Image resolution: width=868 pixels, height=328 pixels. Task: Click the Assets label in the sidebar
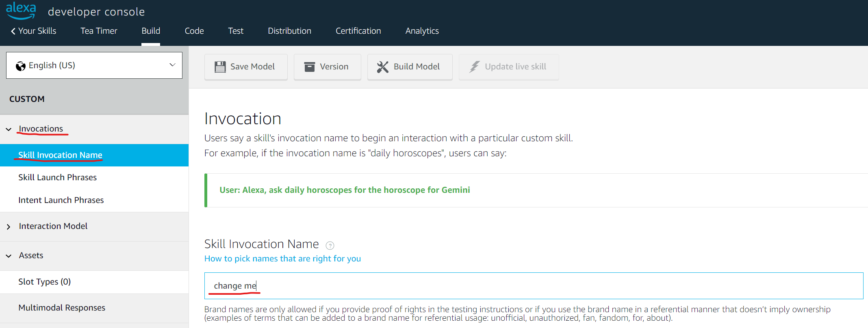coord(31,255)
